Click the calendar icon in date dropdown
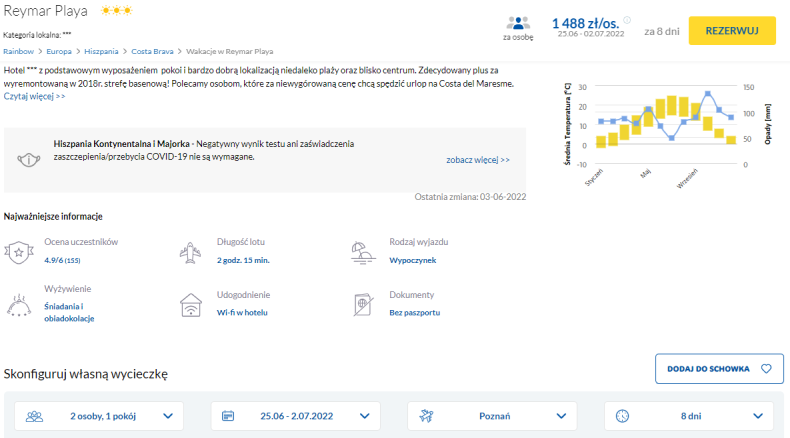Viewport: 790px width, 438px height. pyautogui.click(x=228, y=416)
